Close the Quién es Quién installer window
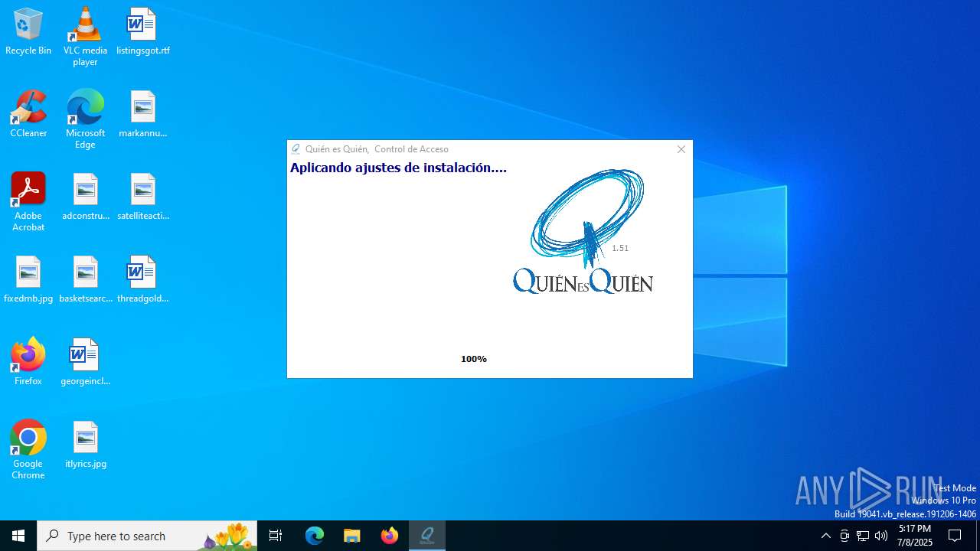 tap(681, 149)
